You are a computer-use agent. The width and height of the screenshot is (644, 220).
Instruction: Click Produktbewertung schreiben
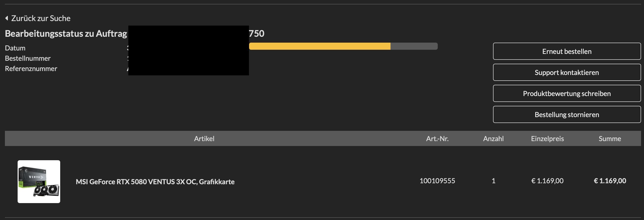coord(566,93)
